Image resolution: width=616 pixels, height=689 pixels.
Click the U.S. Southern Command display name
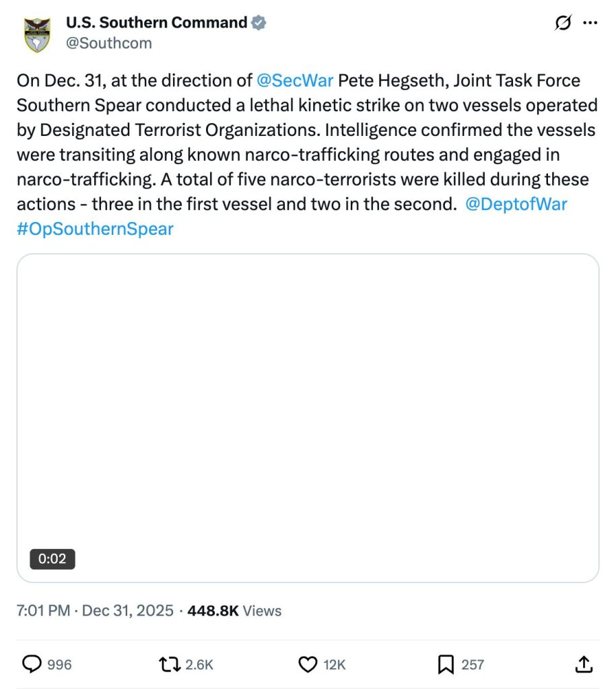[156, 23]
